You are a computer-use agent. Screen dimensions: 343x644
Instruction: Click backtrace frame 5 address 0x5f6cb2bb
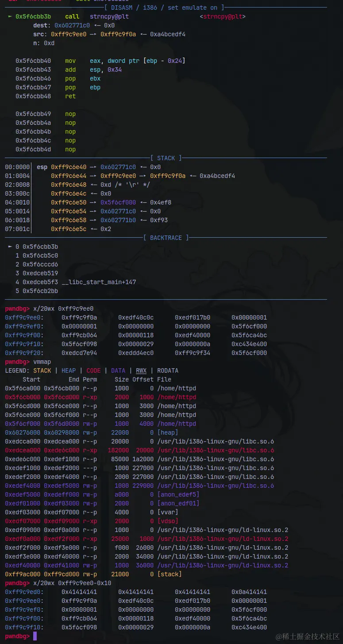40,291
